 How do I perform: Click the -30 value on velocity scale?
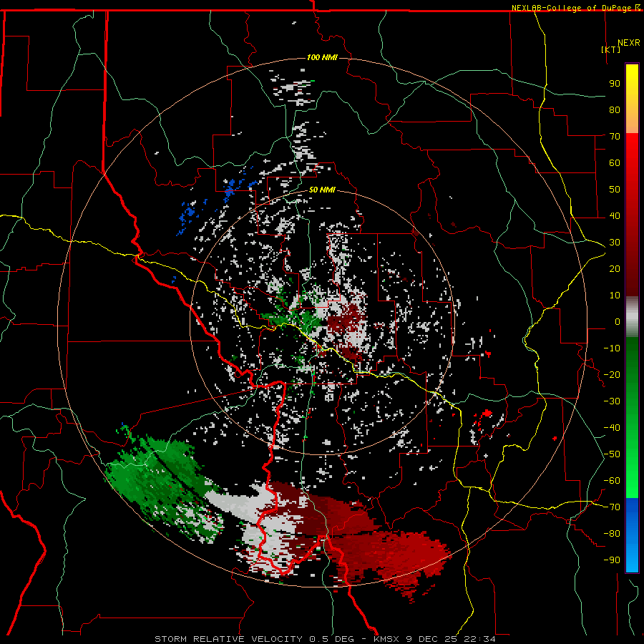[612, 401]
